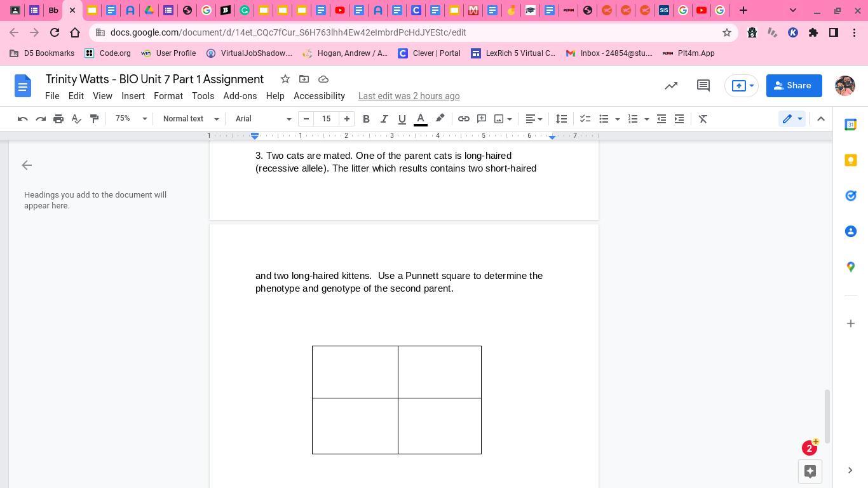Select the Paint format tool
This screenshot has width=868, height=488.
click(94, 119)
